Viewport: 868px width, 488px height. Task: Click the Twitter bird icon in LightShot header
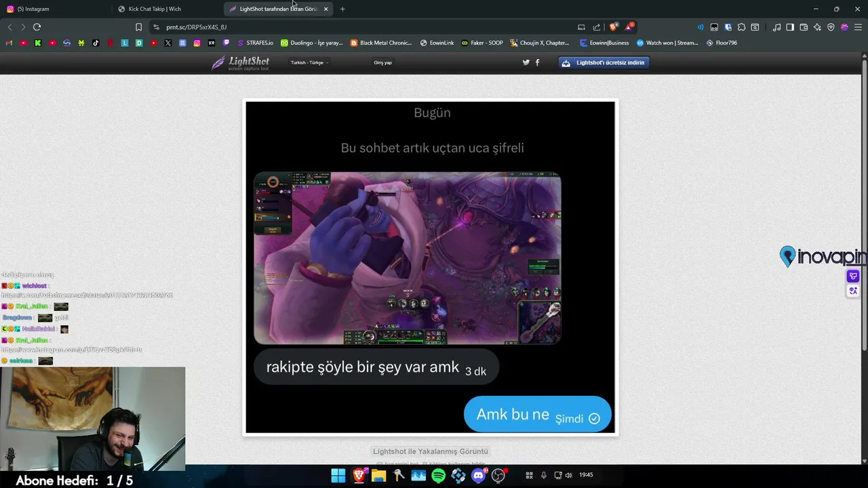[526, 62]
